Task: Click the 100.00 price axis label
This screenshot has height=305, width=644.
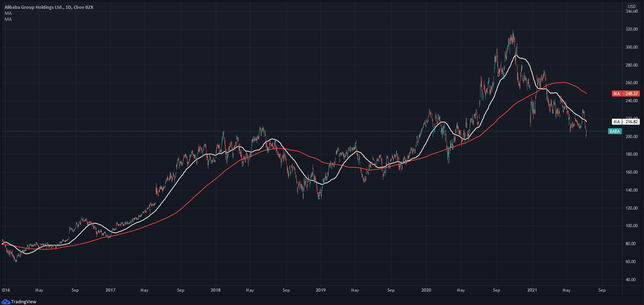Action: (x=631, y=226)
